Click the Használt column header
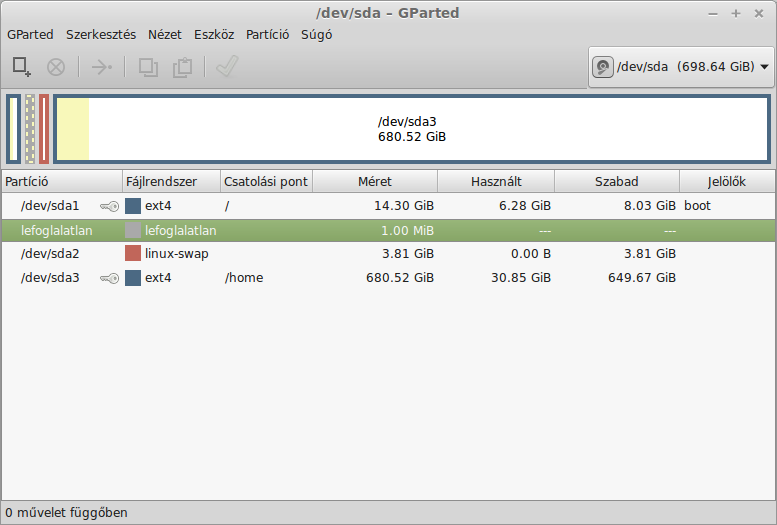Viewport: 777px width, 525px height. coord(496,181)
